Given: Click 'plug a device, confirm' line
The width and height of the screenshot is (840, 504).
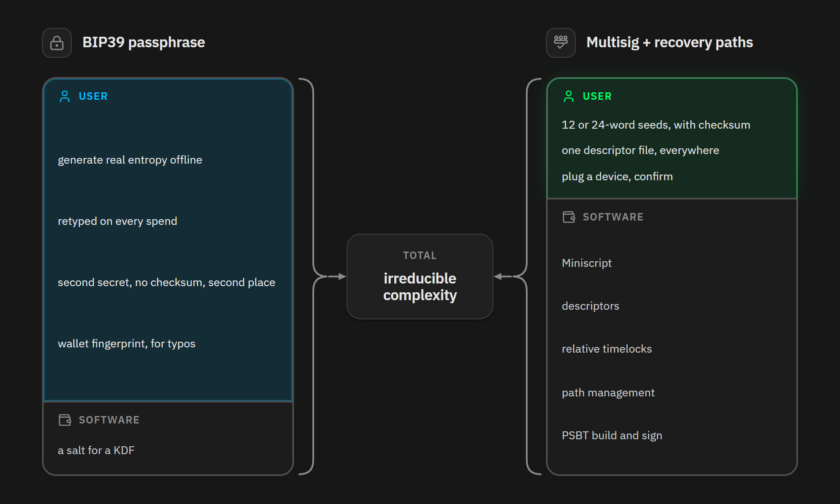Looking at the screenshot, I should (x=617, y=177).
